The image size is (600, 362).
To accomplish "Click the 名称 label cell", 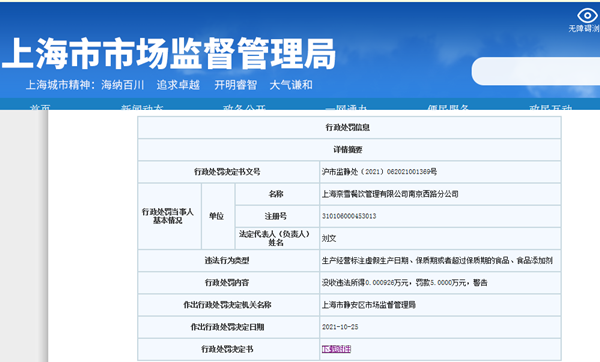I will 277,194.
